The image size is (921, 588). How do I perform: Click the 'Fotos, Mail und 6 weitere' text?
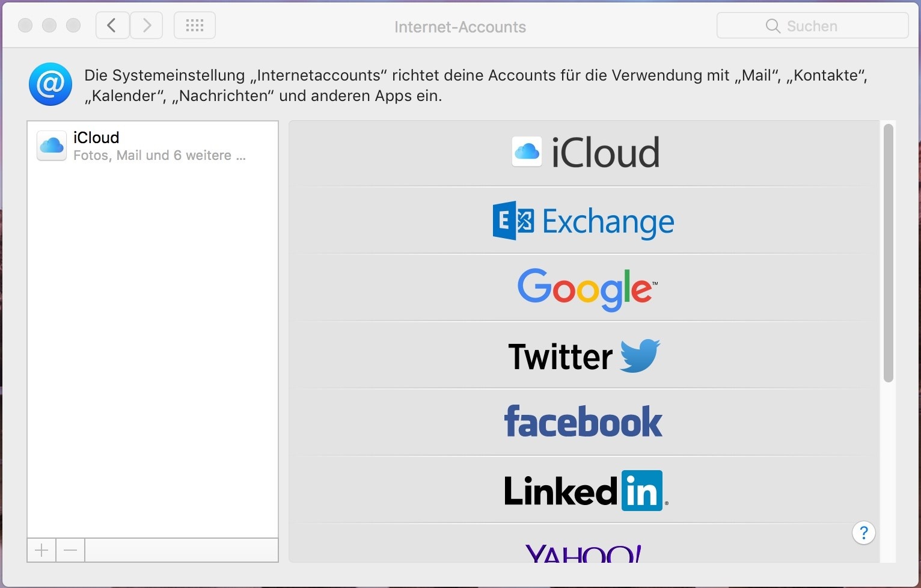159,156
